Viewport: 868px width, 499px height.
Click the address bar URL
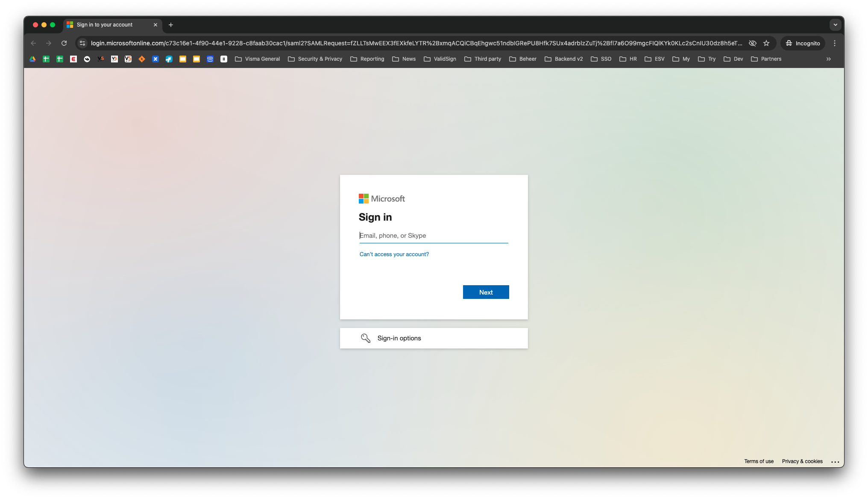coord(416,43)
